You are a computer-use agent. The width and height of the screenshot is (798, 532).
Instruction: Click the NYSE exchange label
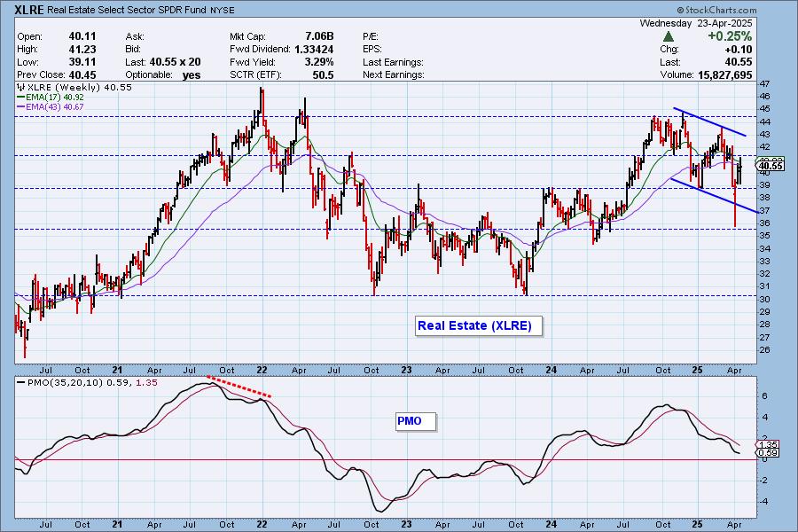click(222, 10)
